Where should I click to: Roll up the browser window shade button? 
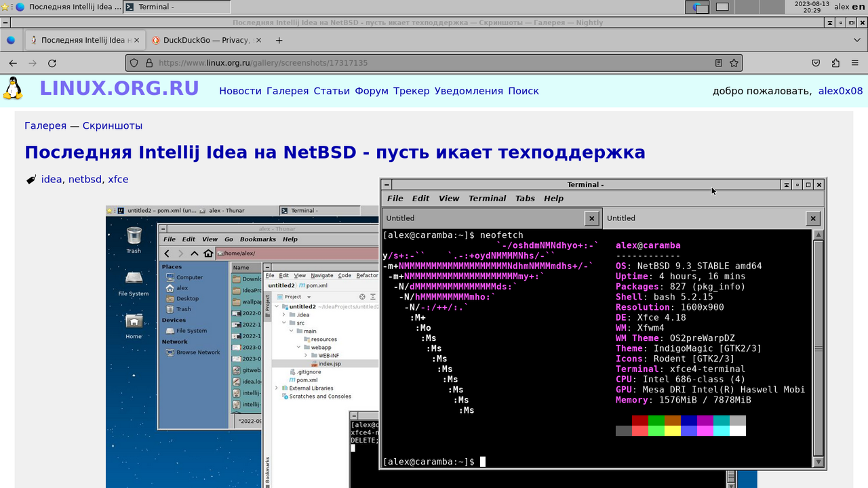829,22
